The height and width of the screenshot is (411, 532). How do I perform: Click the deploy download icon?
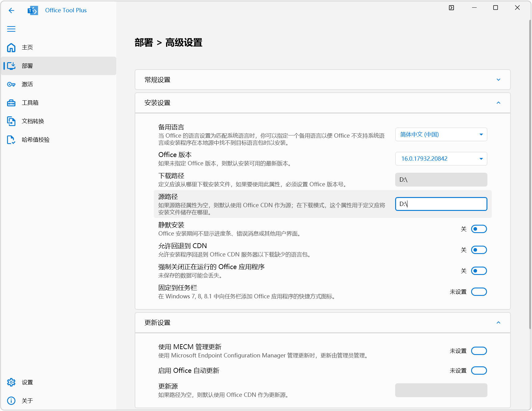pyautogui.click(x=11, y=66)
